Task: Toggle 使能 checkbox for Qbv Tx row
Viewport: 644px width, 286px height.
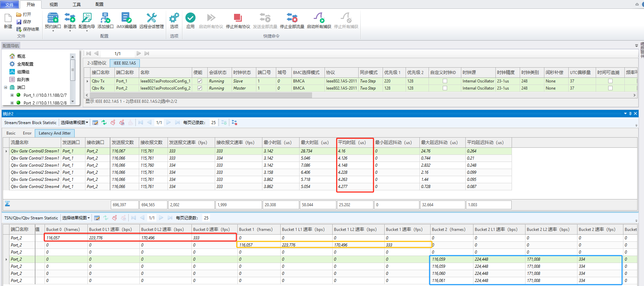Action: (x=200, y=81)
